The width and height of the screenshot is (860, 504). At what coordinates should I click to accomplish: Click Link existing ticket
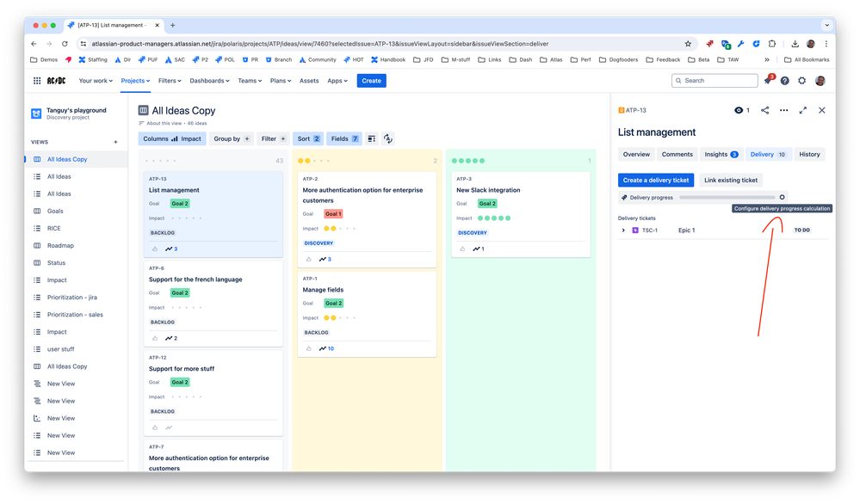point(731,181)
